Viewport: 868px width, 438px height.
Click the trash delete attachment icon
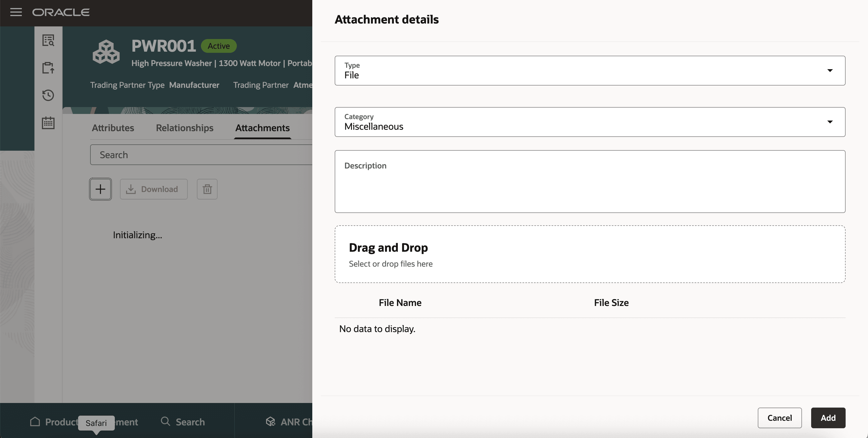(x=207, y=189)
